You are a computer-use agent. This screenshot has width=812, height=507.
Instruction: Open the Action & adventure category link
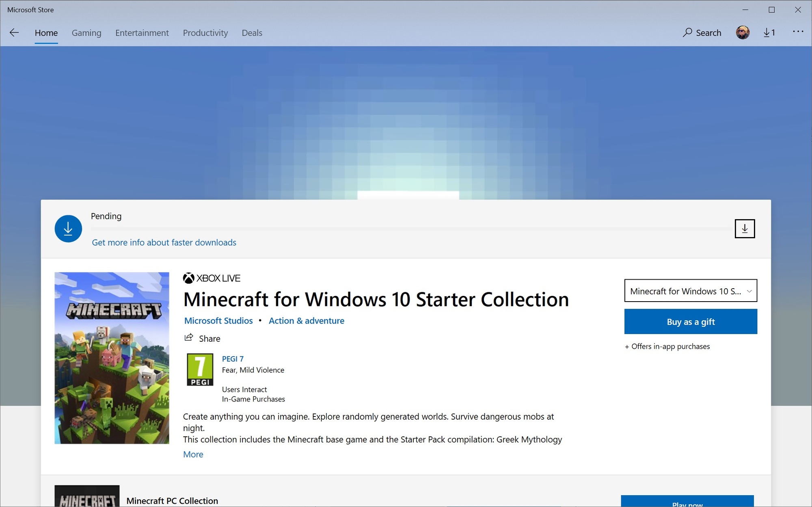click(307, 321)
